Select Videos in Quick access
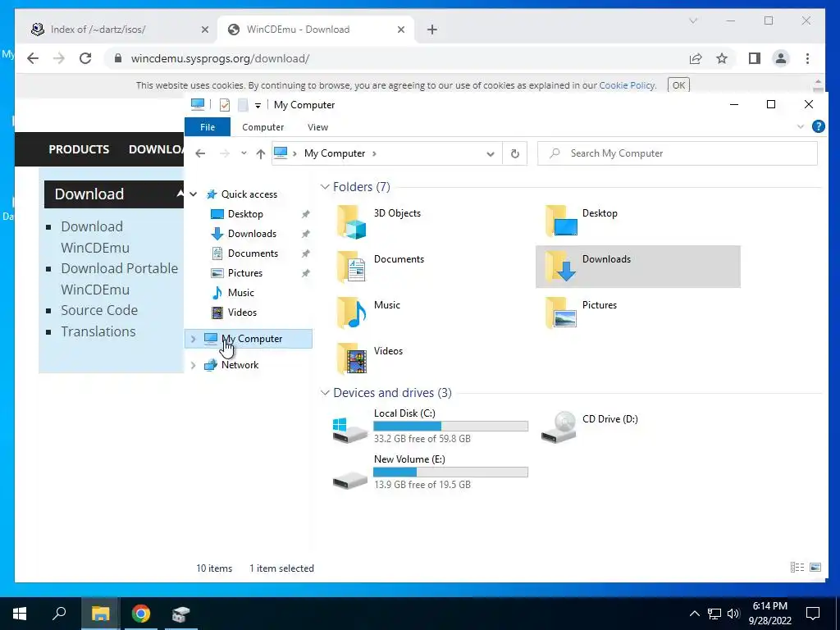Screen dimensions: 840x630 pos(242,313)
